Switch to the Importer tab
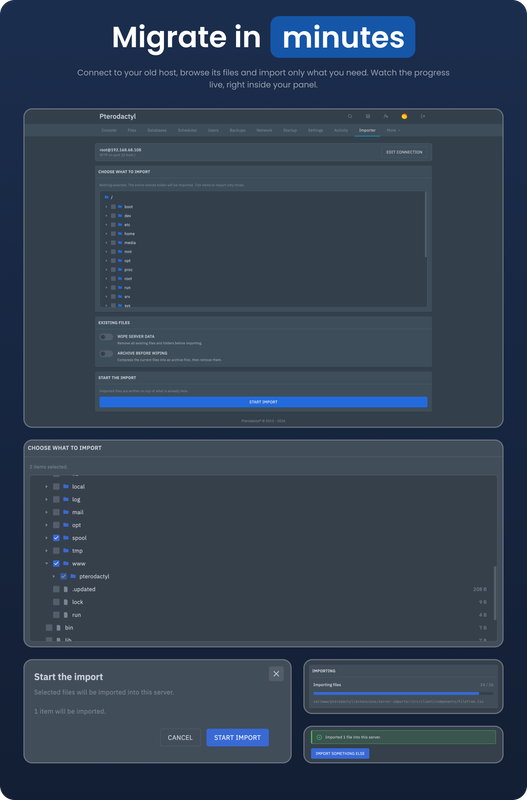 point(367,131)
